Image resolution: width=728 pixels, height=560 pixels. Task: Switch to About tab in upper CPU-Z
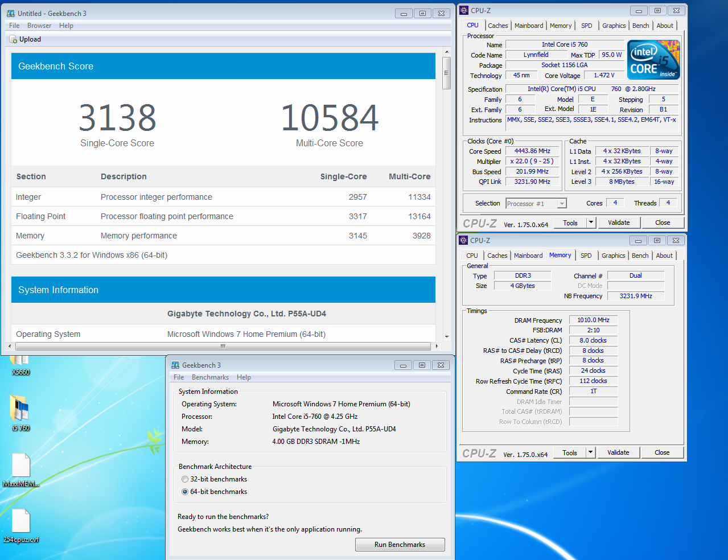click(665, 26)
